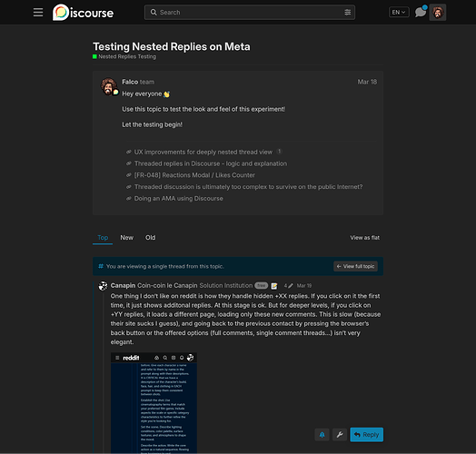
Task: Open link FR-048 Reactions Modal / Likes Counter
Action: point(194,175)
